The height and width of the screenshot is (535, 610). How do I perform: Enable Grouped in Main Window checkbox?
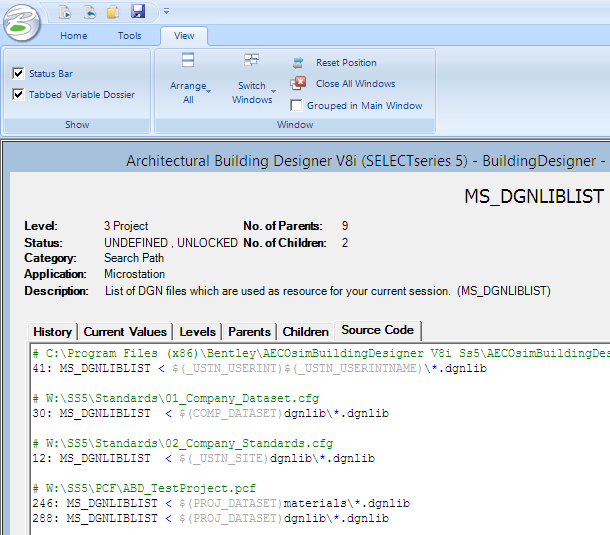[296, 105]
